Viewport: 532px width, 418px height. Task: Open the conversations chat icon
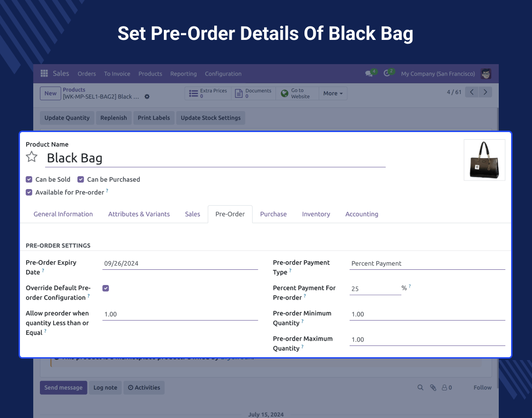pos(369,74)
